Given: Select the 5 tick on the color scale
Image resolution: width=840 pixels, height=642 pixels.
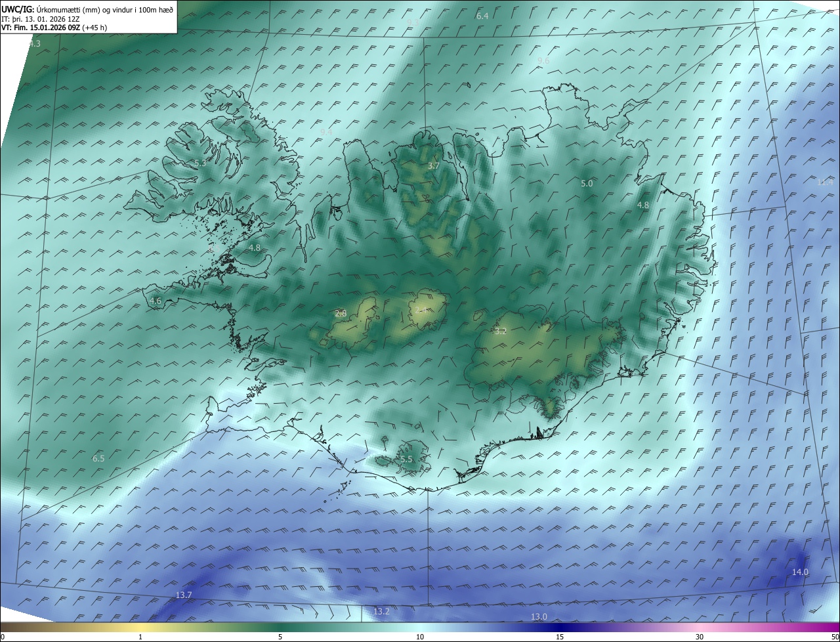Looking at the screenshot, I should tap(280, 637).
